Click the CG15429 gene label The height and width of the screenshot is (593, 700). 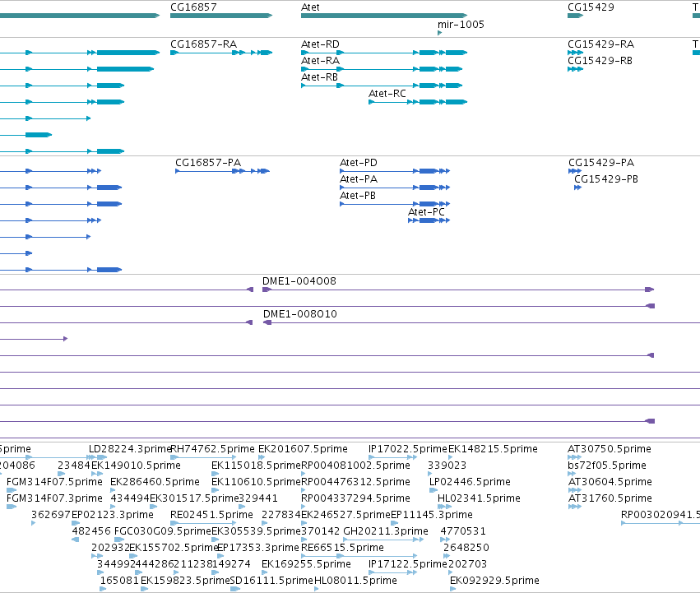point(591,7)
